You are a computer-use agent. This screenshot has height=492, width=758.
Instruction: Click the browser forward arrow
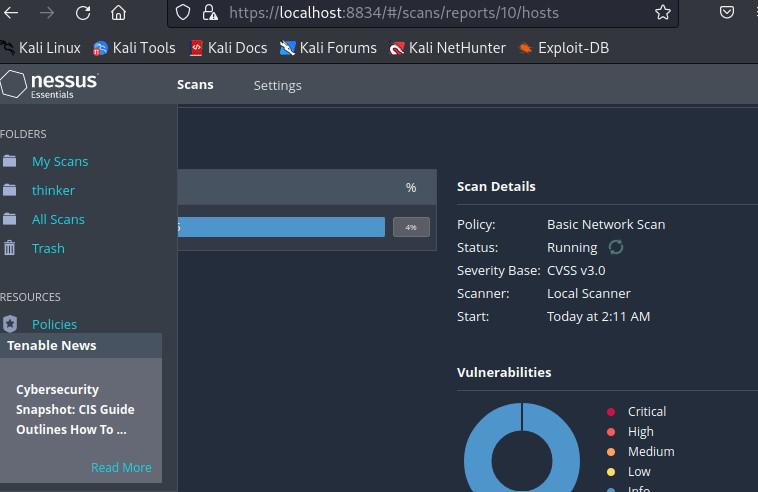pos(47,13)
